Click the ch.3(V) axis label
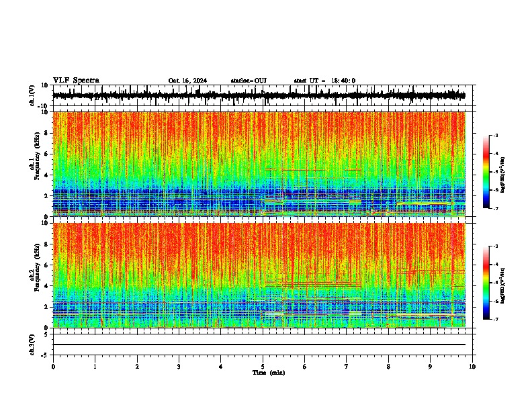532x411 pixels. click(32, 345)
